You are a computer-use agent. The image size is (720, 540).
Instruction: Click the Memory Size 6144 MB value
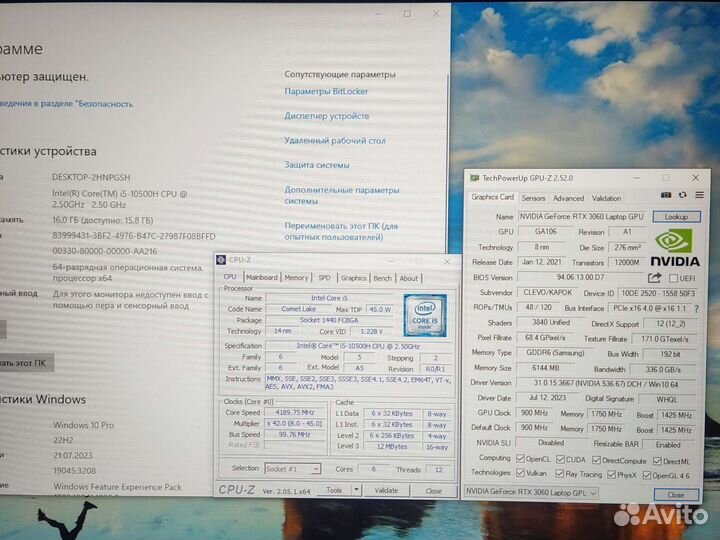coord(546,368)
